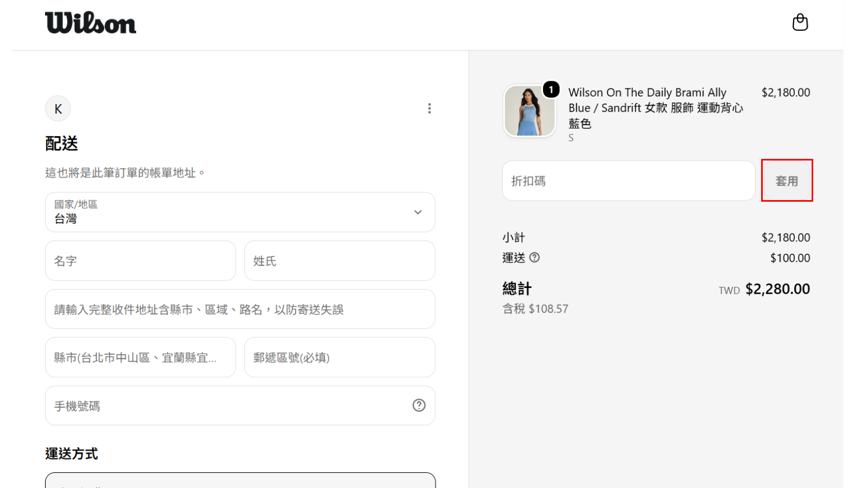Open the shopping bag cart icon
868x488 pixels.
[800, 22]
